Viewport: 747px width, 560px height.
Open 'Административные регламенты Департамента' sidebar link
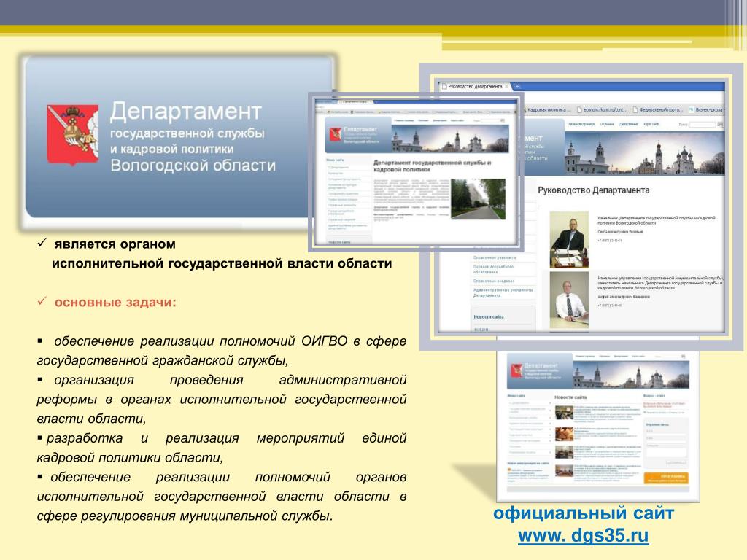tap(503, 292)
